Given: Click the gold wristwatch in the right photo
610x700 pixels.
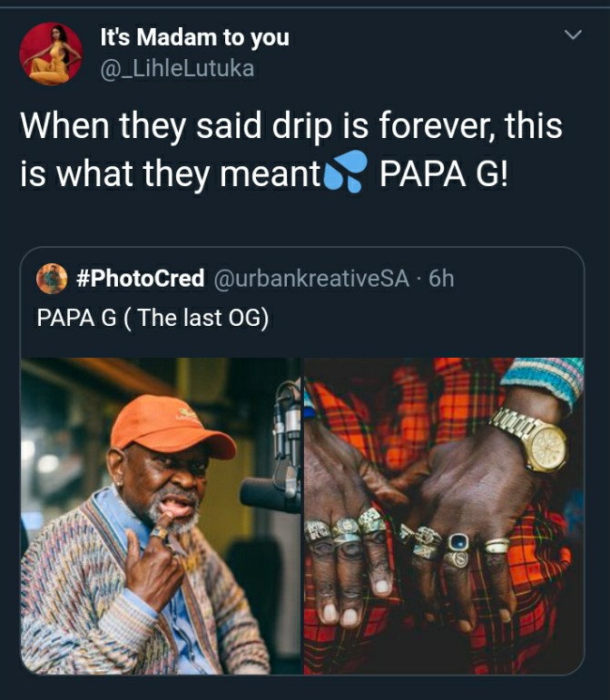Looking at the screenshot, I should 531,439.
